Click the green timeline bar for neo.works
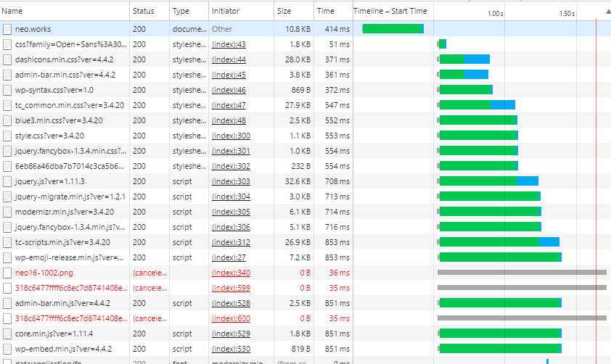Image resolution: width=611 pixels, height=364 pixels. pos(392,29)
